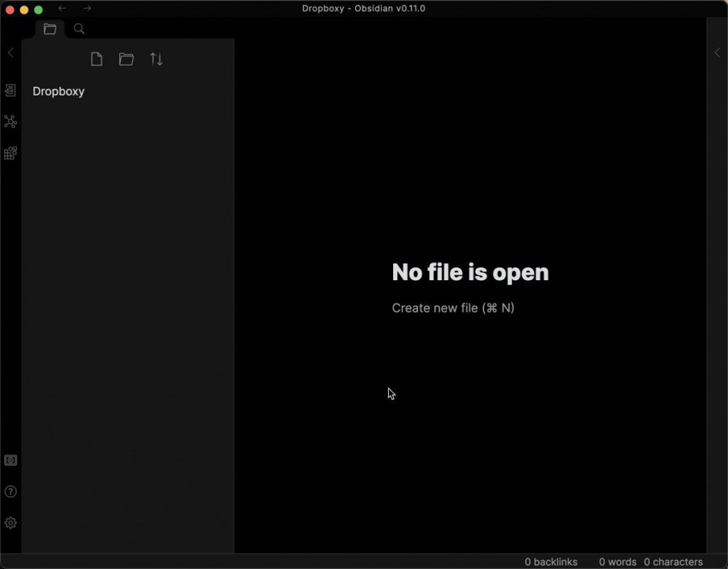The image size is (728, 569).
Task: Open the graph view
Action: 11,122
